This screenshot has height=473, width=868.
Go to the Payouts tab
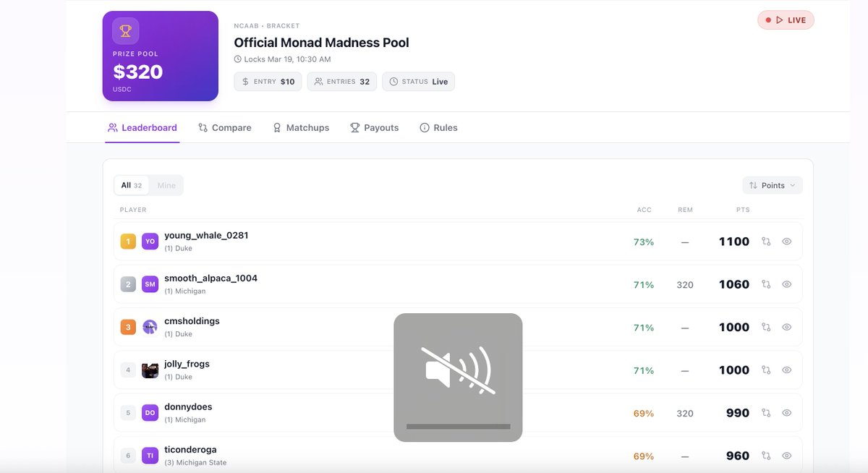[374, 127]
